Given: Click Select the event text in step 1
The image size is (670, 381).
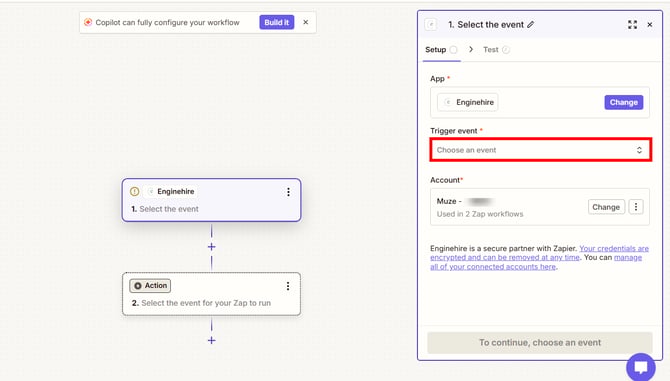Looking at the screenshot, I should [169, 209].
